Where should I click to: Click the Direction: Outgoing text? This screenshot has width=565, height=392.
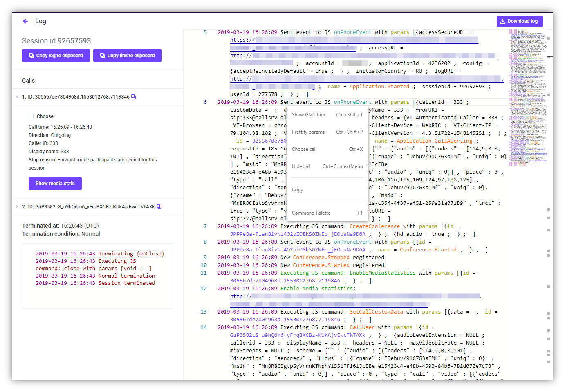(50, 135)
